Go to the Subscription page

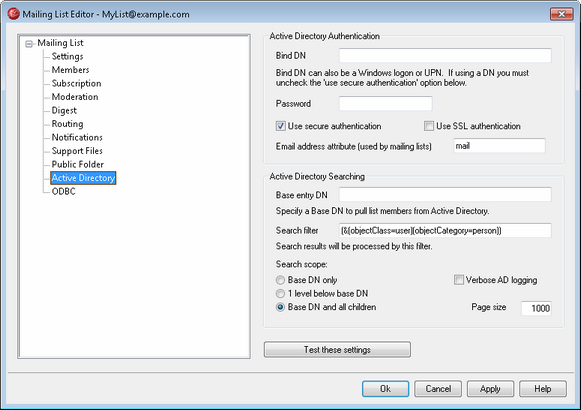click(76, 83)
